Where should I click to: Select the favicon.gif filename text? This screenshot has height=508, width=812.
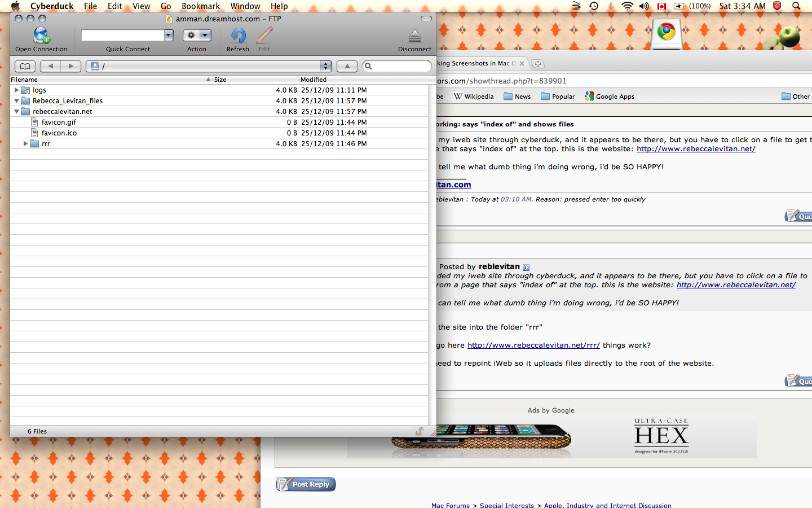click(x=59, y=122)
